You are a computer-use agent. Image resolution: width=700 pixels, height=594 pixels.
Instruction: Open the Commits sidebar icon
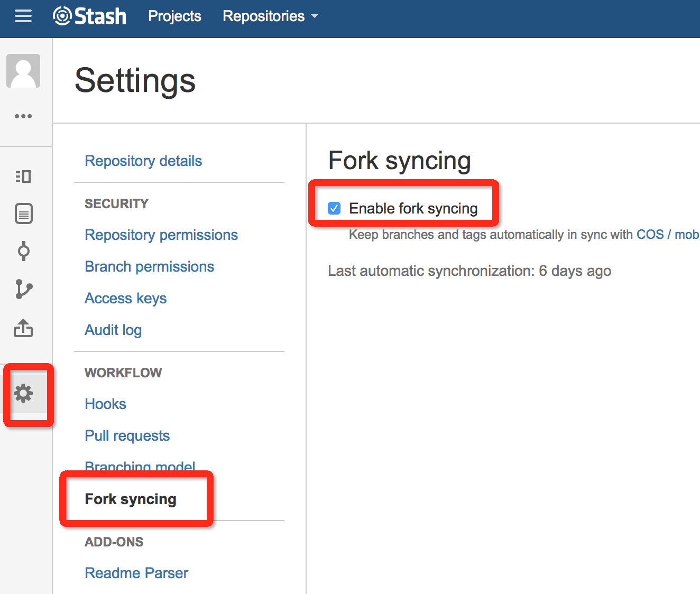coord(23,251)
